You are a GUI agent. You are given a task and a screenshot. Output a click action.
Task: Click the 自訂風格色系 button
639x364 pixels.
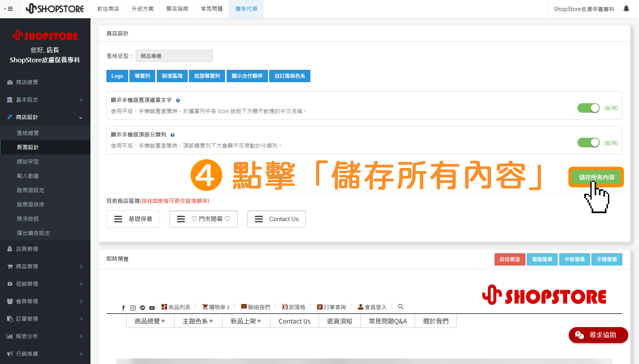(290, 76)
